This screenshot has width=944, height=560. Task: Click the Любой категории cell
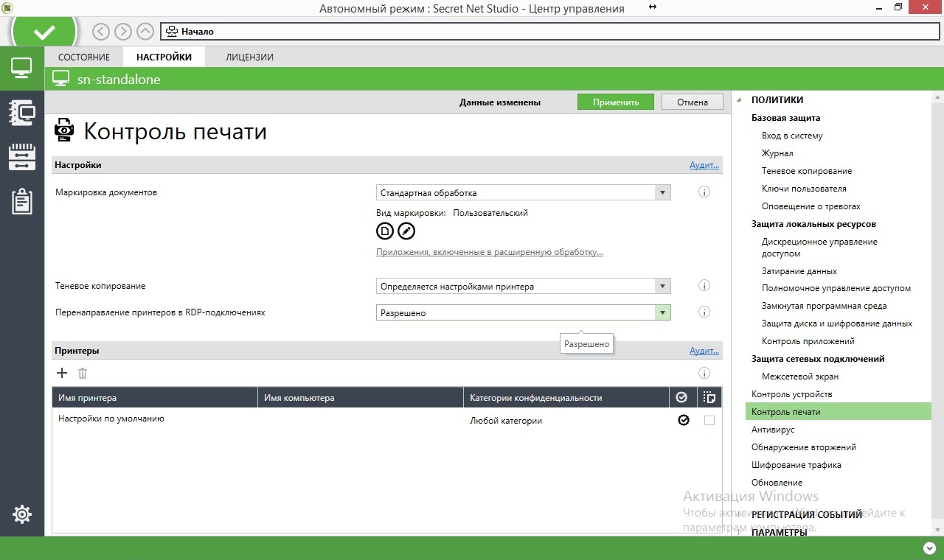coord(506,421)
